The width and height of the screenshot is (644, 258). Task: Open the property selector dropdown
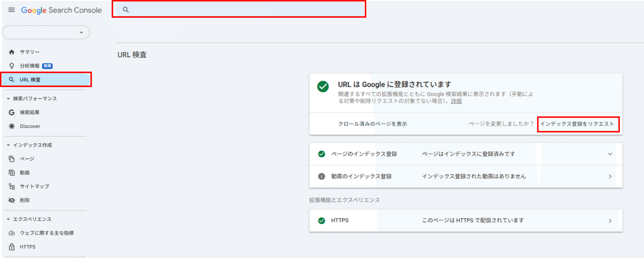tap(46, 32)
